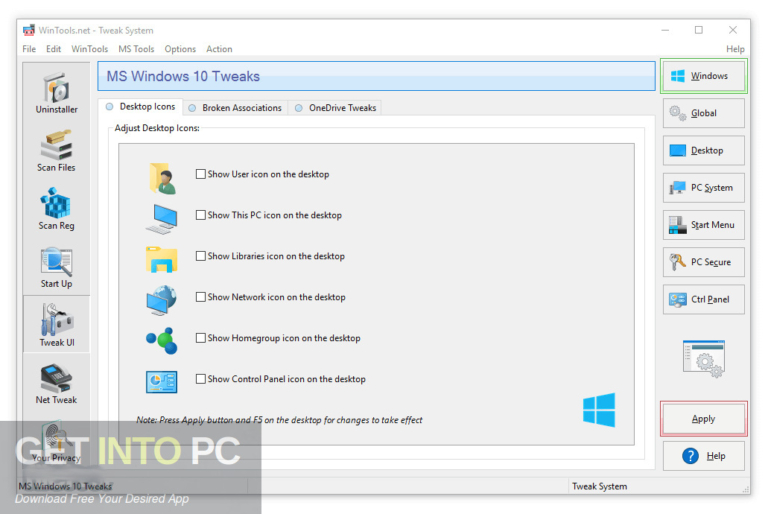Image resolution: width=768 pixels, height=514 pixels.
Task: Open the Net Tweak tool
Action: (56, 383)
